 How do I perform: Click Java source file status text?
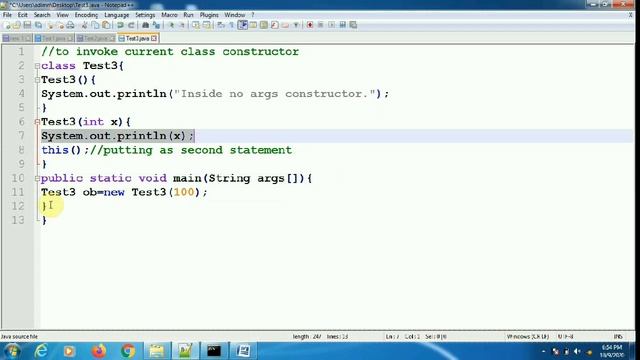pyautogui.click(x=19, y=337)
